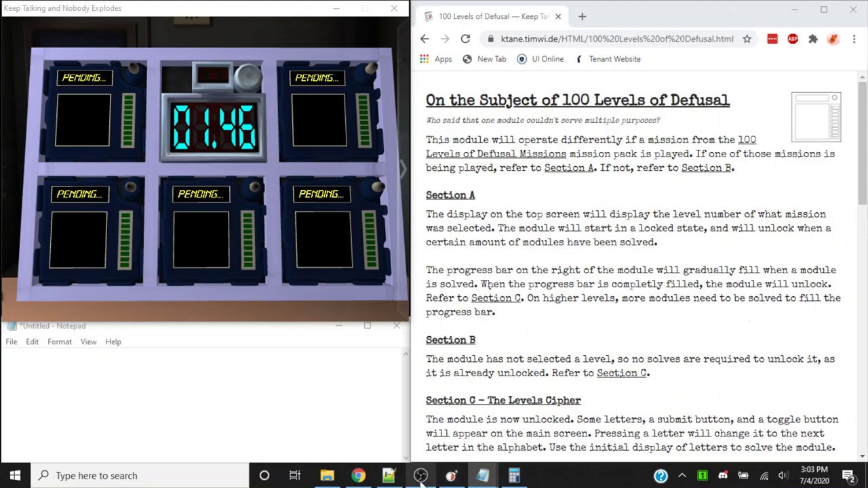Click the battery power tray icon
Viewport: 868px width, 488px height.
[x=743, y=476]
